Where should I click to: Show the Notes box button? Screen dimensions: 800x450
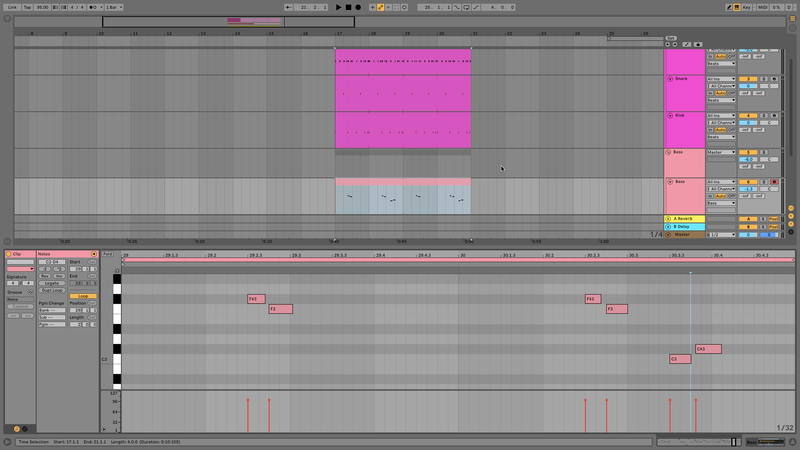[x=17, y=429]
